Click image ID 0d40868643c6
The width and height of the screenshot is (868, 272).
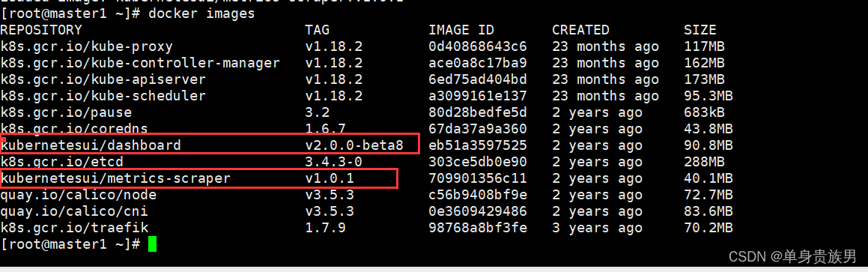(x=478, y=46)
